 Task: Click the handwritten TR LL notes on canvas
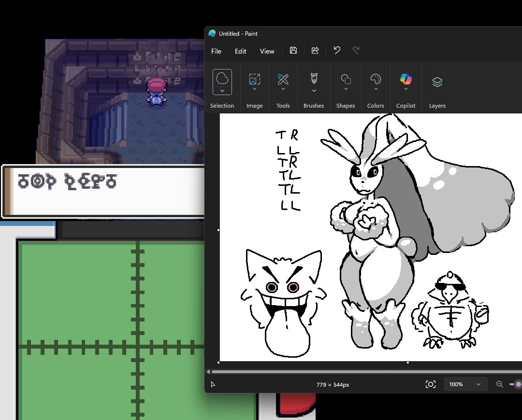pyautogui.click(x=288, y=169)
